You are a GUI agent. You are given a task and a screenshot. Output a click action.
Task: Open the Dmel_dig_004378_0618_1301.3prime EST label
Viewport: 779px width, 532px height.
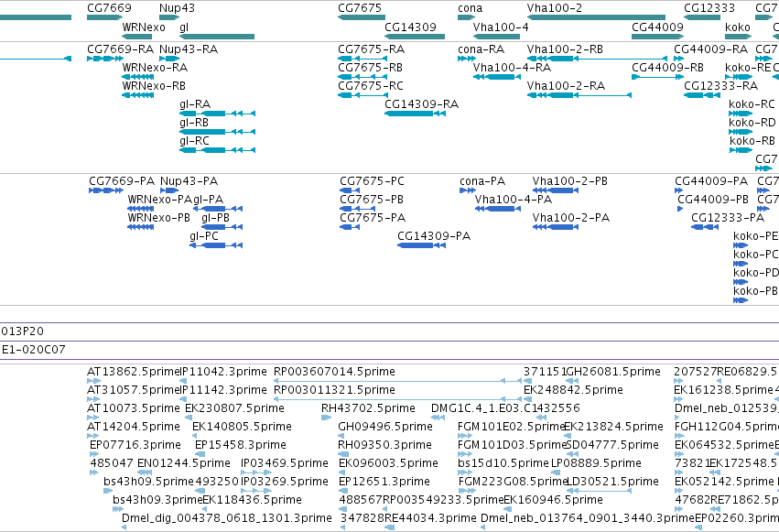[x=226, y=518]
